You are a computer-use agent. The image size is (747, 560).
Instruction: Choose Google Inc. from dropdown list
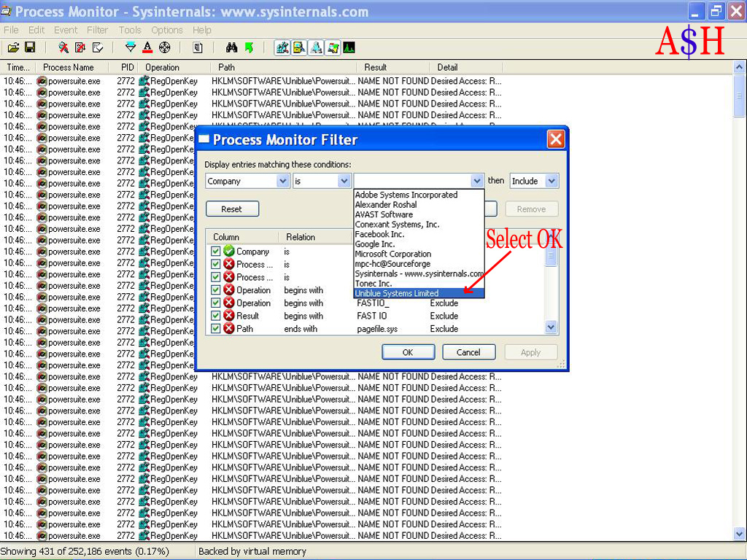[419, 244]
